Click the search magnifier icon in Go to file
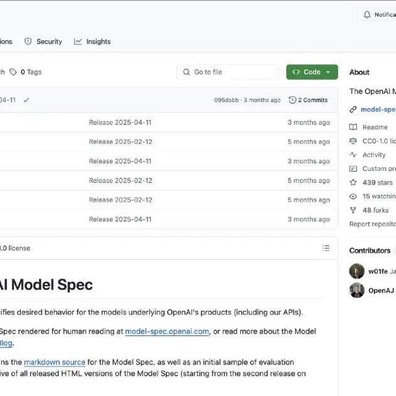This screenshot has height=396, width=396. coord(186,72)
